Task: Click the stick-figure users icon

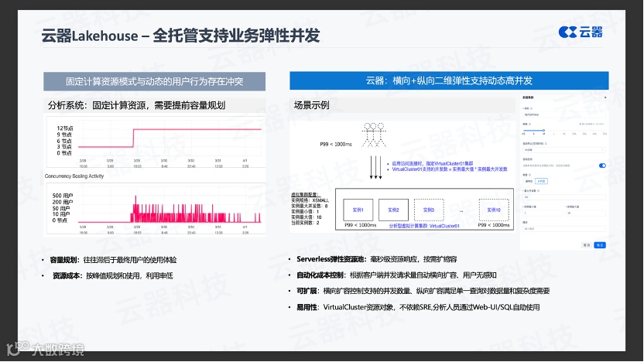Action: coord(374,135)
